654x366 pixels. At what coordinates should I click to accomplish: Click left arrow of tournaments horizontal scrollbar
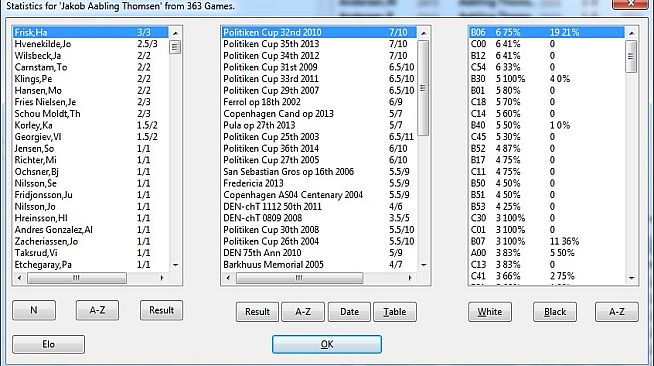point(228,278)
